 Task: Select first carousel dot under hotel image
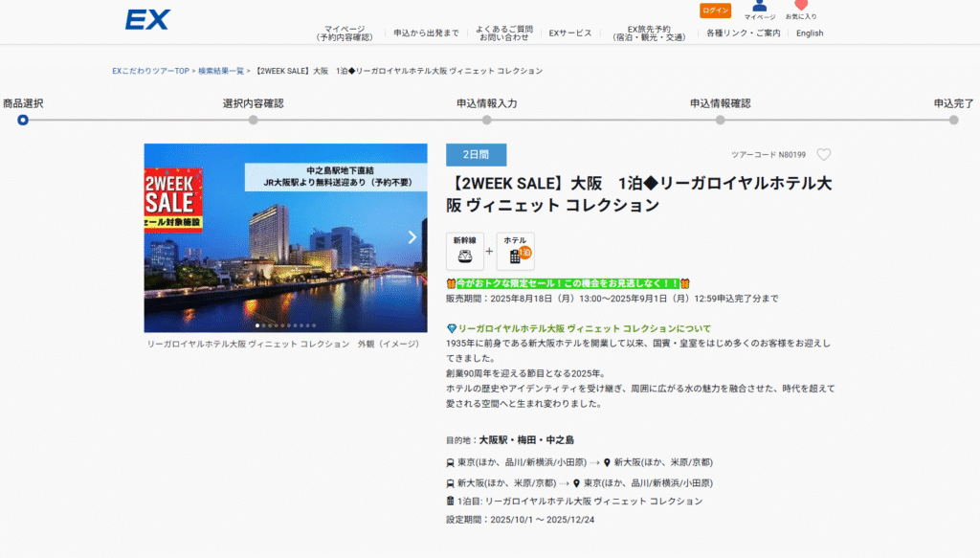click(x=256, y=326)
